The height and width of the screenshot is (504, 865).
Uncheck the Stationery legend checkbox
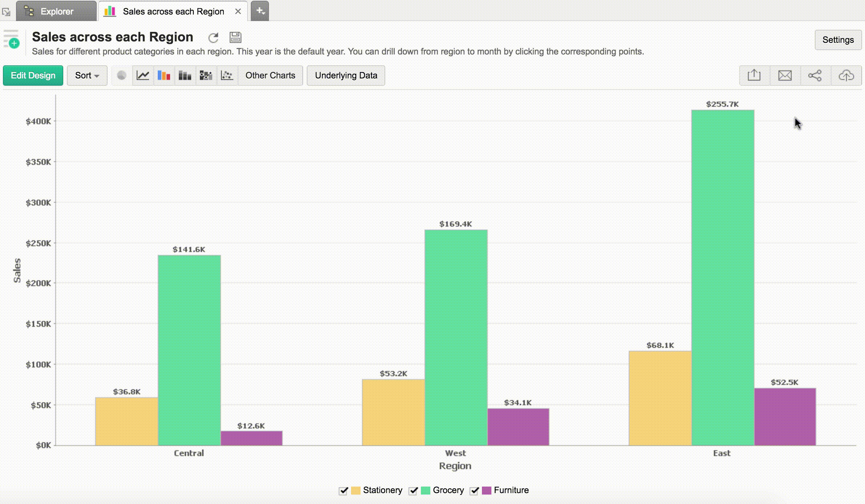[x=343, y=491]
